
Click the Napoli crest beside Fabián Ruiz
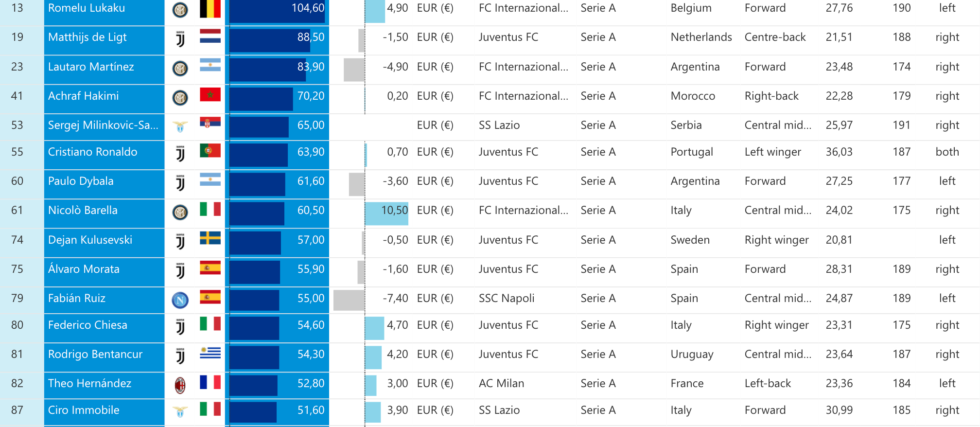tap(180, 300)
